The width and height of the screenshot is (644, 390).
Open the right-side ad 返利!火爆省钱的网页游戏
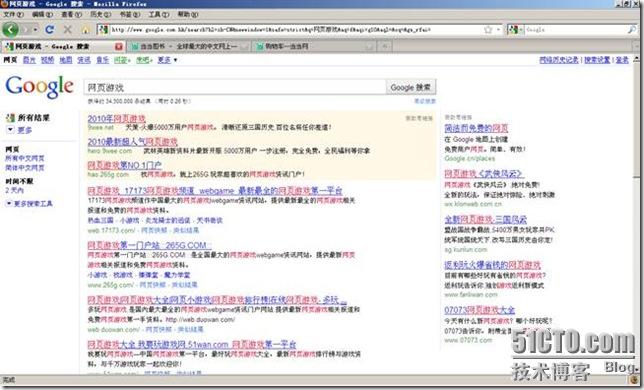(x=492, y=265)
